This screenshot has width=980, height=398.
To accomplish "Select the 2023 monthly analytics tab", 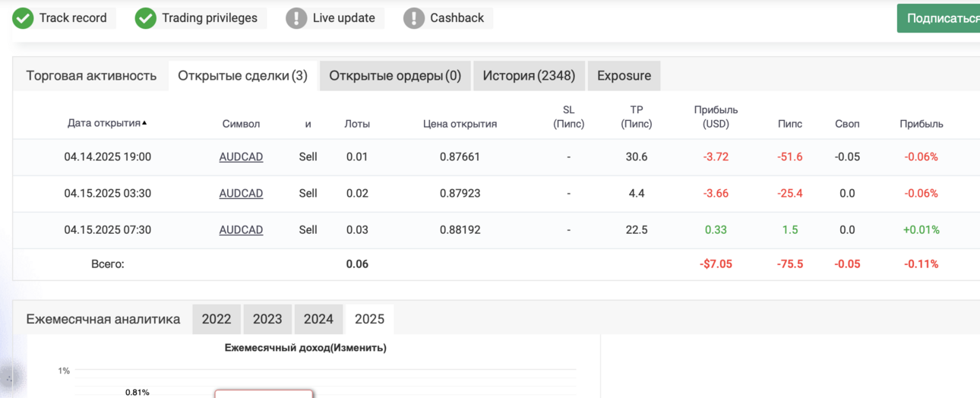I will coord(267,319).
